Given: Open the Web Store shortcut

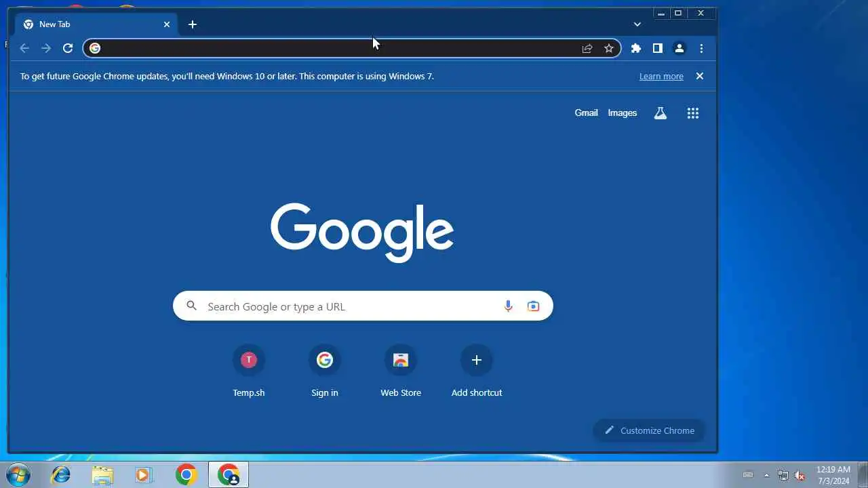Looking at the screenshot, I should tap(401, 371).
